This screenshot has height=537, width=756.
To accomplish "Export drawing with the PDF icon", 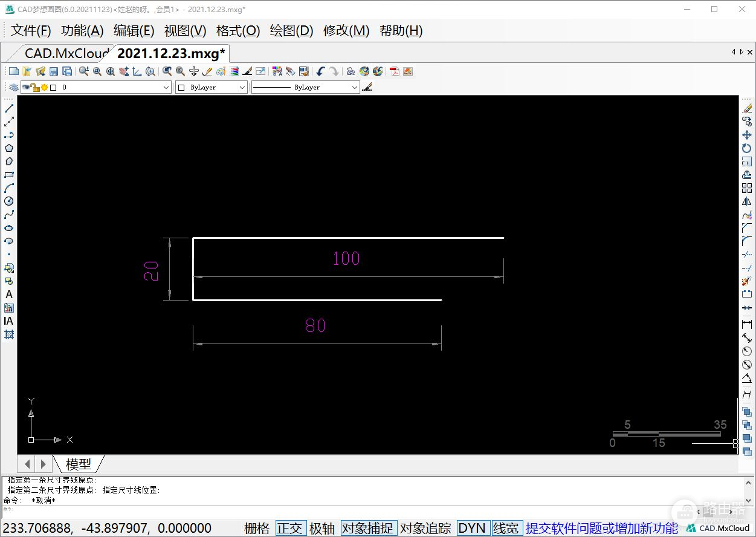I will (x=395, y=71).
